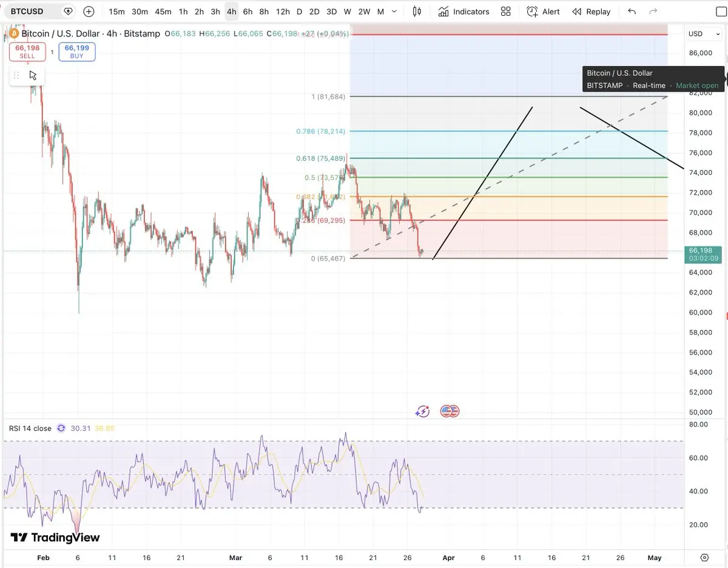Select the 30m timeframe
728x568 pixels.
tap(140, 12)
